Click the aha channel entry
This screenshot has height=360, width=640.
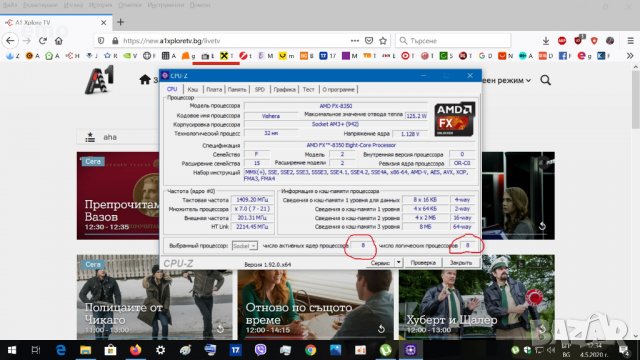(x=110, y=137)
